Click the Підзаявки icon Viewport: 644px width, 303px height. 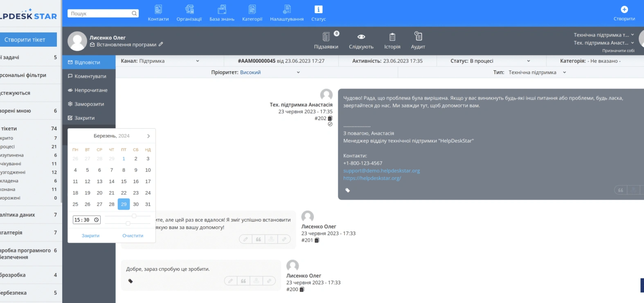click(x=326, y=37)
